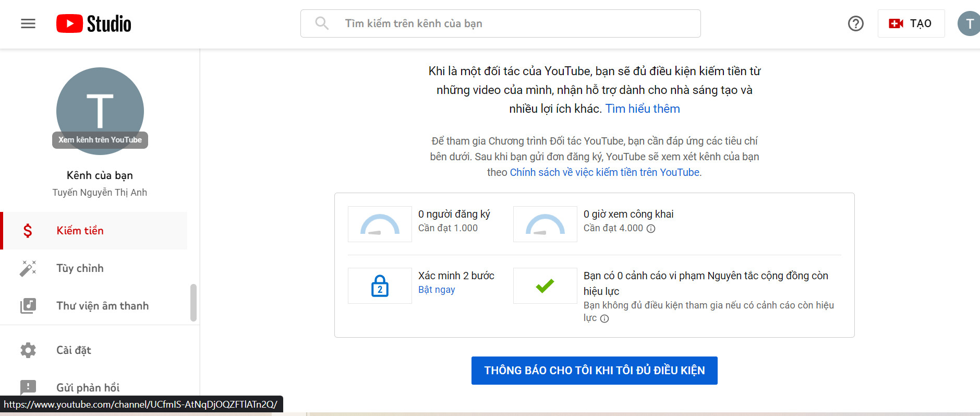The width and height of the screenshot is (980, 416).
Task: Click the 2-step verification lock icon
Action: pos(380,286)
